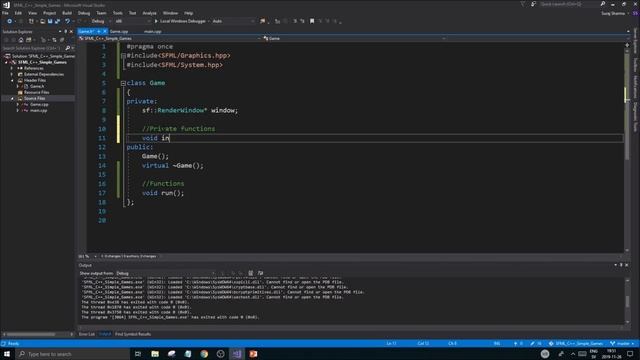Click the Quick Launch search box

tap(569, 4)
